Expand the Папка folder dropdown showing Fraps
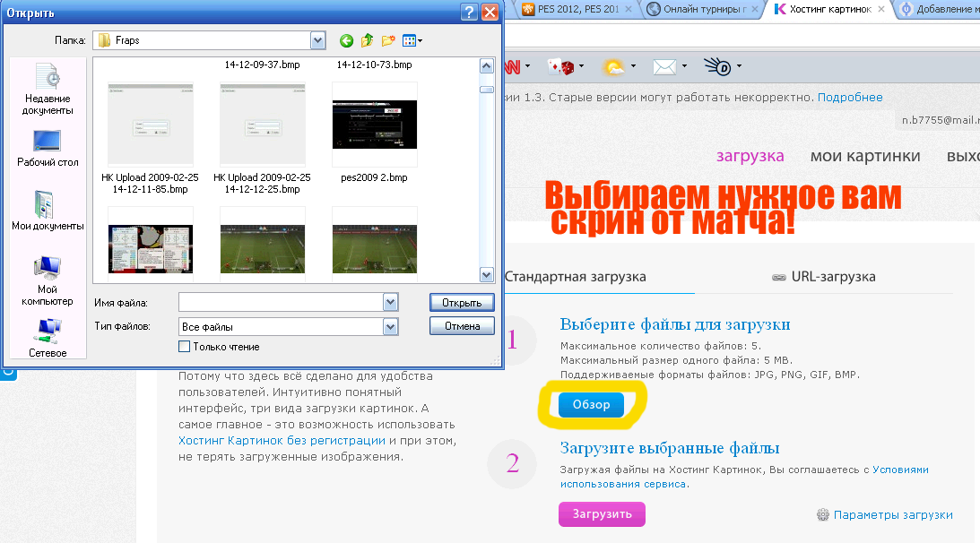The image size is (980, 543). 318,40
